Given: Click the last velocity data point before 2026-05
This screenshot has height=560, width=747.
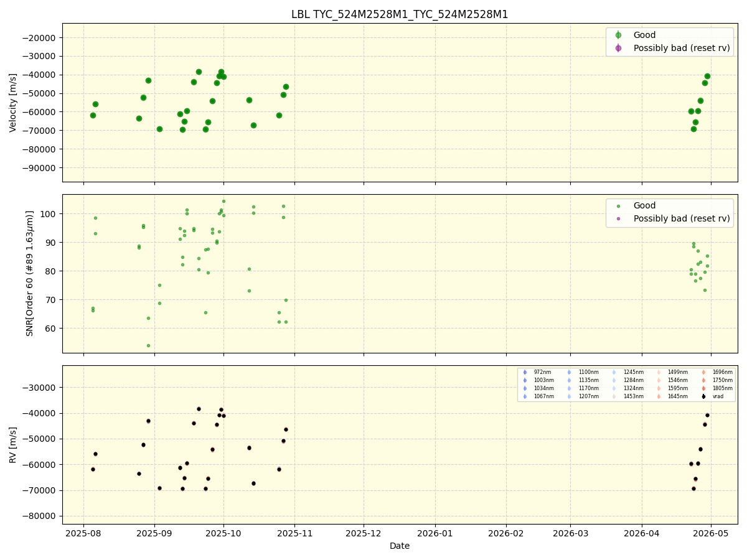Looking at the screenshot, I should point(707,76).
